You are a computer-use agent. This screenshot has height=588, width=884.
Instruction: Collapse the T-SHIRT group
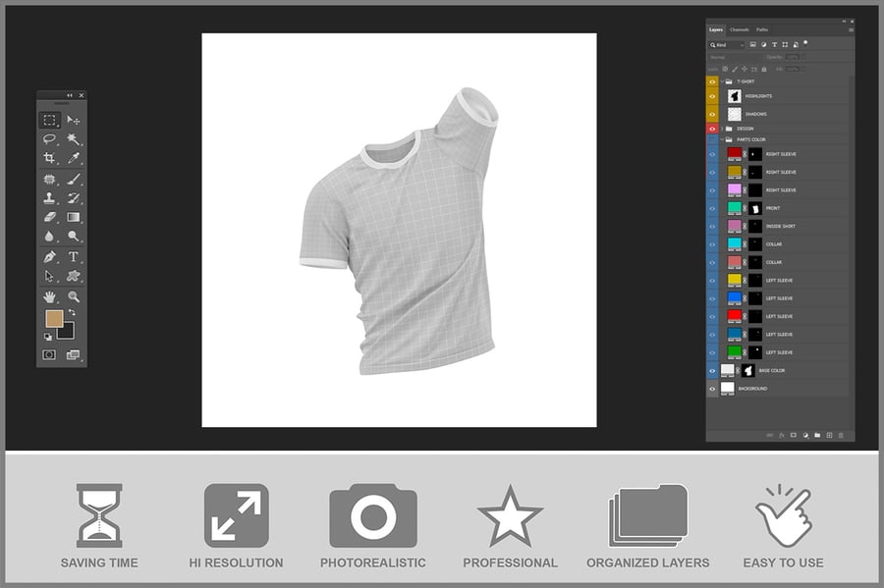722,81
